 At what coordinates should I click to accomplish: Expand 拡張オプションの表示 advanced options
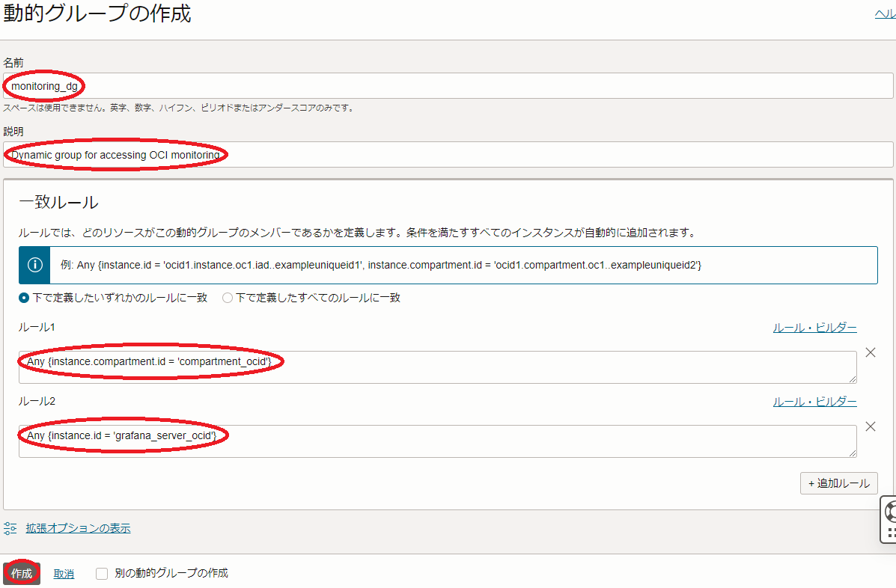[78, 528]
